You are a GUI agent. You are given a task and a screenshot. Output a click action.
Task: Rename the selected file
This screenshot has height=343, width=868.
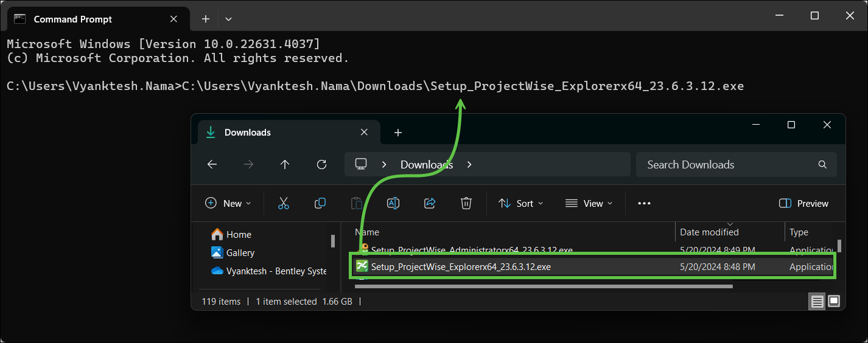393,203
